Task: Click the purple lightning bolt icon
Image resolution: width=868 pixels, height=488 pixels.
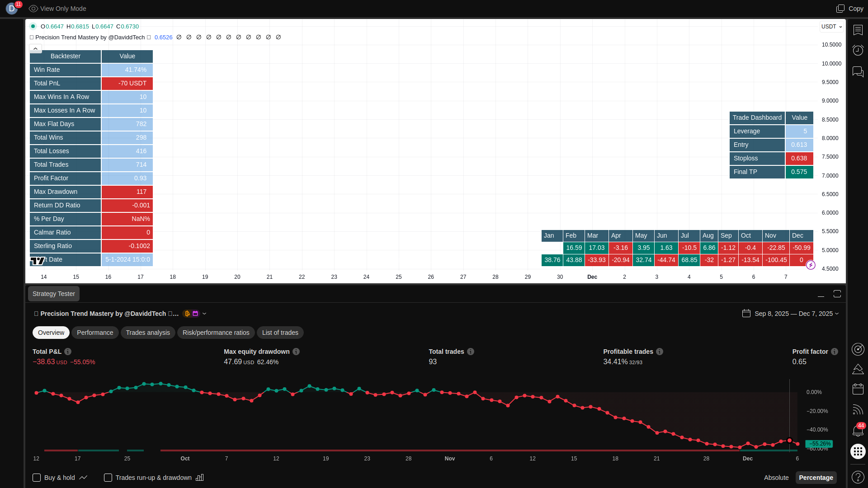Action: click(x=811, y=265)
